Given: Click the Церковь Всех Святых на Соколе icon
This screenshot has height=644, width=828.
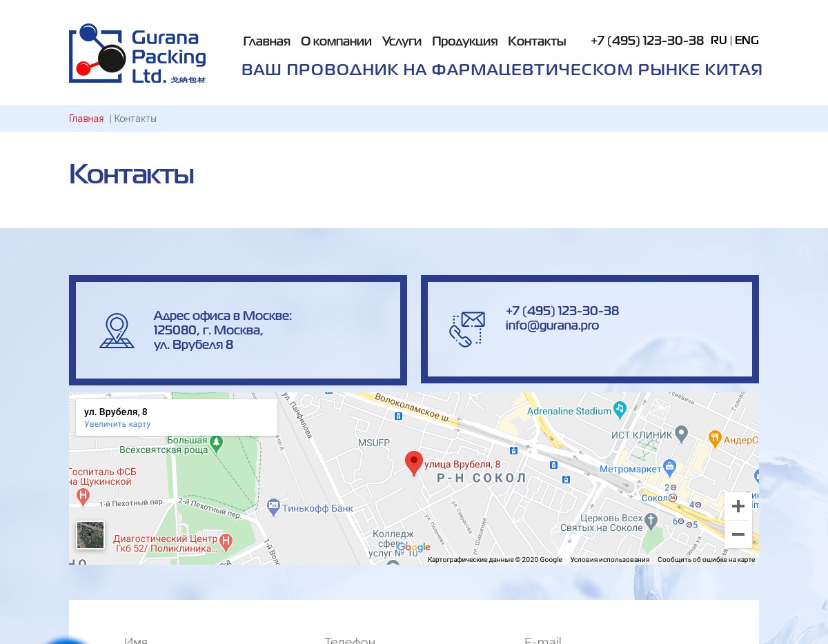Looking at the screenshot, I should [x=651, y=521].
